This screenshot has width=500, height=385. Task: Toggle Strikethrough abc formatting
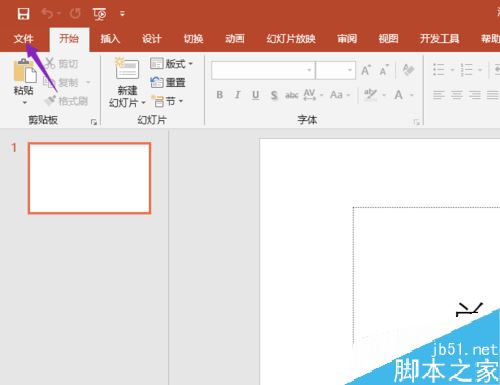point(292,95)
